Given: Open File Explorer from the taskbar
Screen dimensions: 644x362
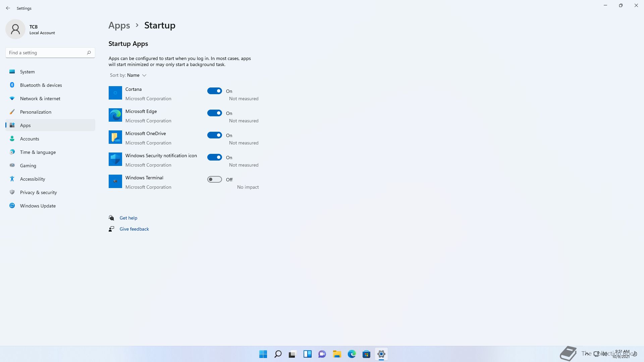Looking at the screenshot, I should point(337,354).
